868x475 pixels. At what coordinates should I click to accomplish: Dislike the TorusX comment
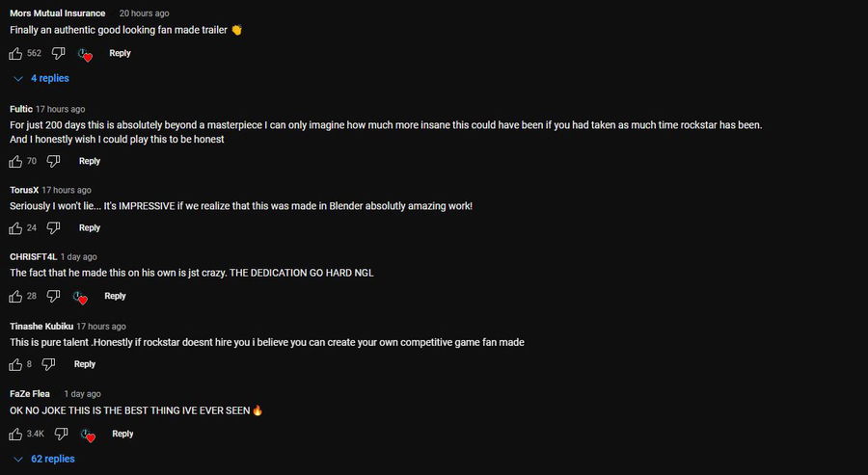[x=53, y=228]
